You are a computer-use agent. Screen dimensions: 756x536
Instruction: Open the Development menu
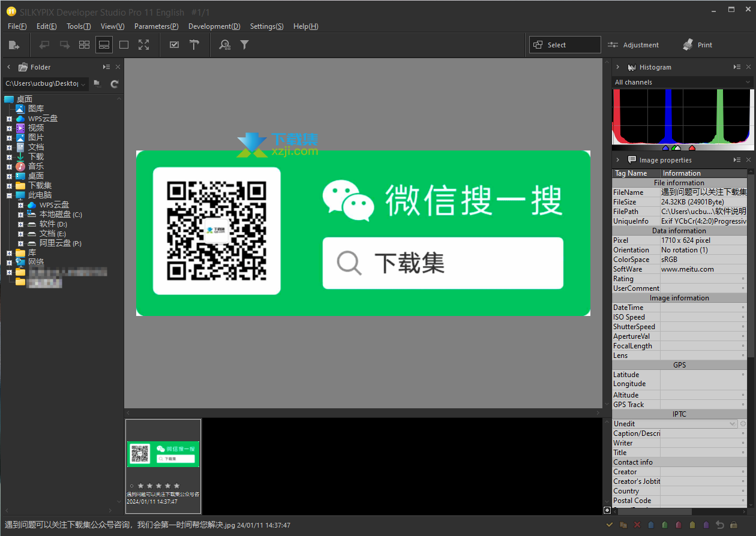pyautogui.click(x=214, y=26)
